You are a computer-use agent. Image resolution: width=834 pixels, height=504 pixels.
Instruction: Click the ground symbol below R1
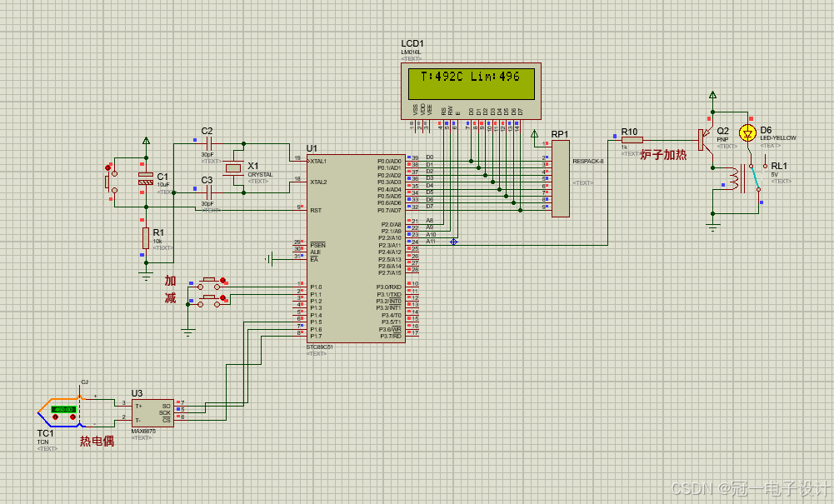[x=146, y=276]
